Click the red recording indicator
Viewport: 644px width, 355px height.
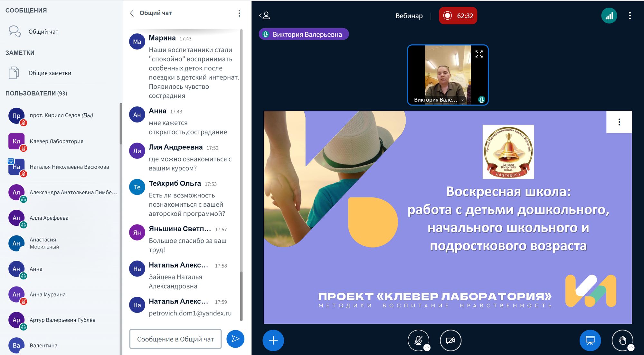point(458,16)
